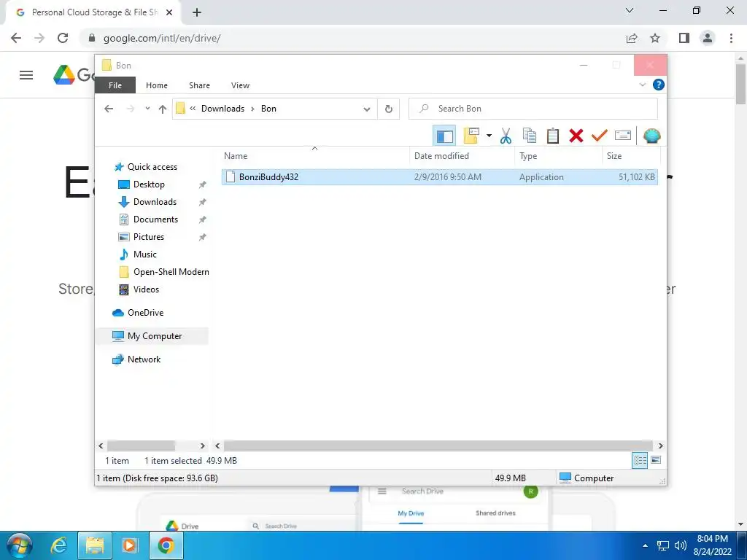
Task: Open Classic Shell settings shell icon
Action: [x=651, y=136]
